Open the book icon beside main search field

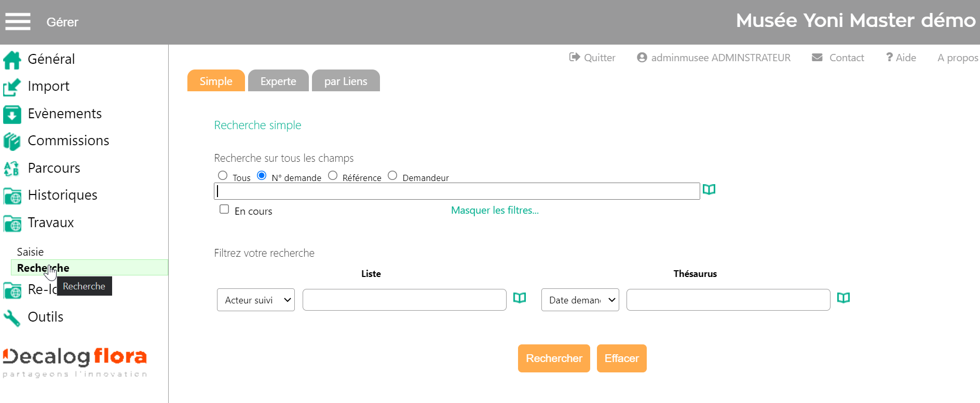pyautogui.click(x=709, y=190)
